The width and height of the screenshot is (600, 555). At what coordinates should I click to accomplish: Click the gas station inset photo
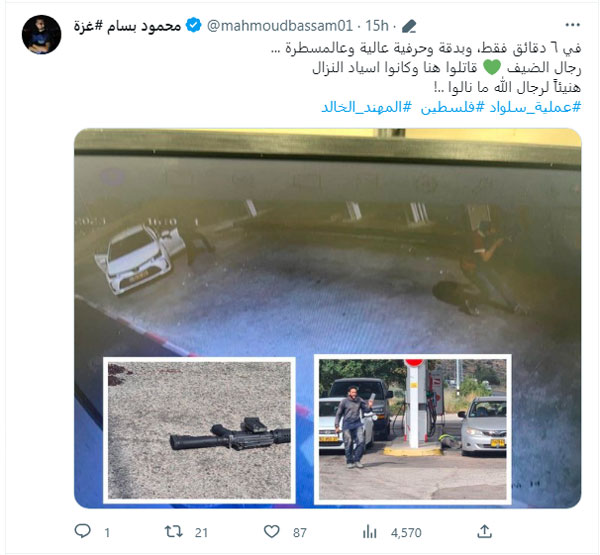pyautogui.click(x=412, y=429)
